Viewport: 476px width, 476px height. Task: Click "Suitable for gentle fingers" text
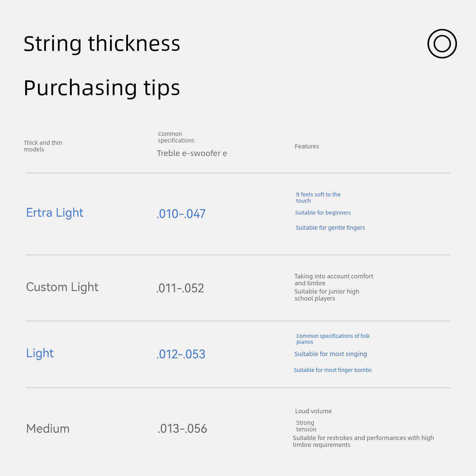[x=330, y=228]
